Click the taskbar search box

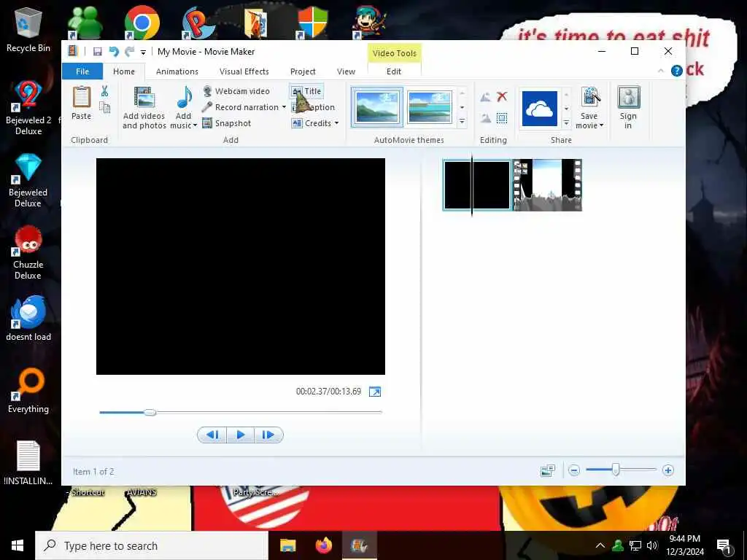point(152,545)
